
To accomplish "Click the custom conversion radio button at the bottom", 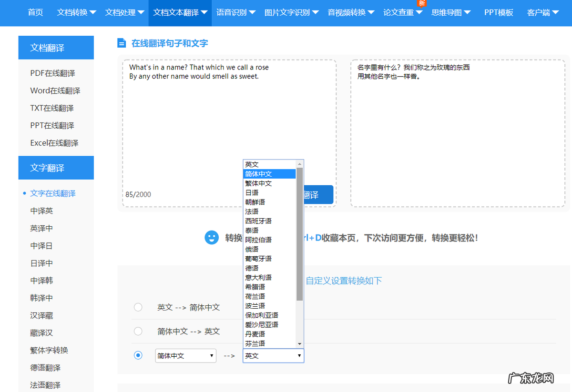I will pyautogui.click(x=138, y=355).
